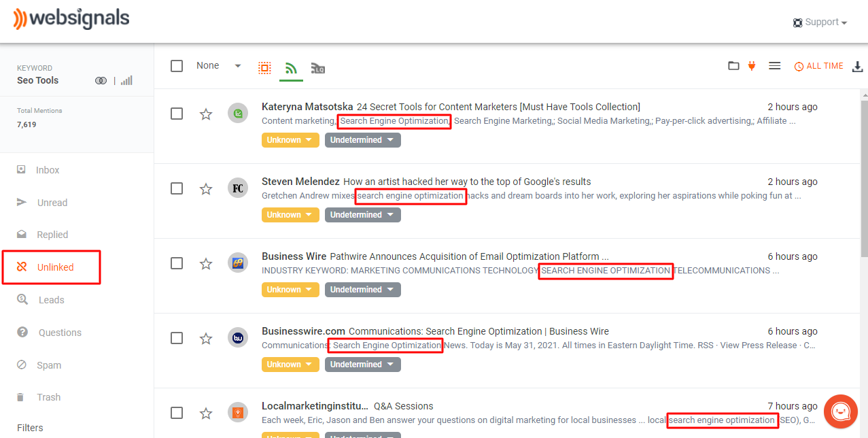Click the Localmarketinginstitute orange avatar

[238, 413]
